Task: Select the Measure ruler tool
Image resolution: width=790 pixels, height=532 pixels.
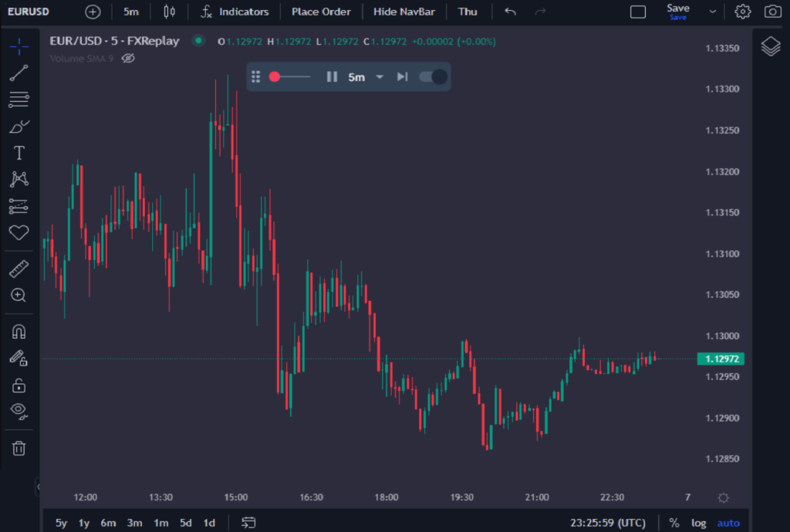Action: pyautogui.click(x=18, y=268)
